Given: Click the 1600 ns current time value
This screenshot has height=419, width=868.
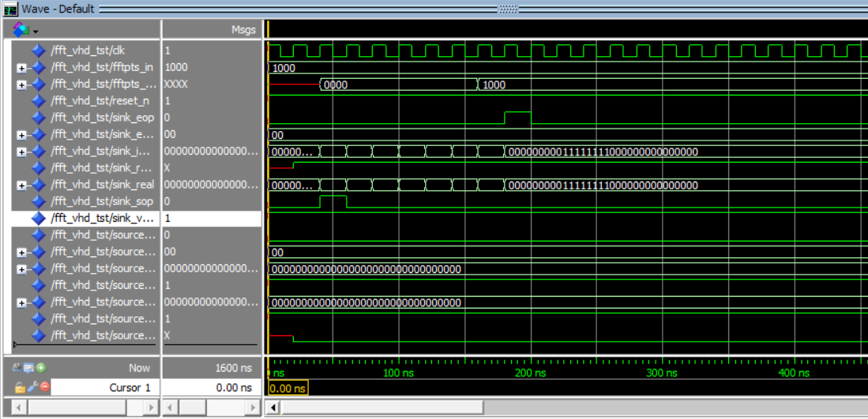Looking at the screenshot, I should click(x=233, y=368).
